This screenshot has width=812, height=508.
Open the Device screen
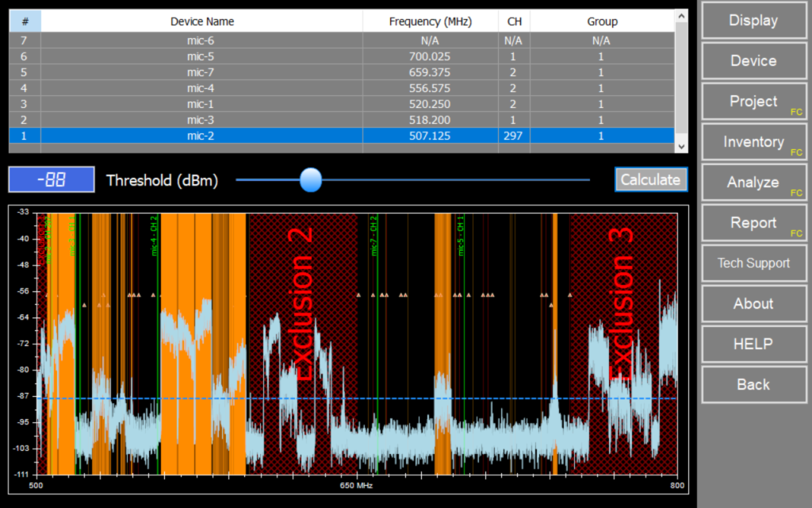click(x=753, y=60)
